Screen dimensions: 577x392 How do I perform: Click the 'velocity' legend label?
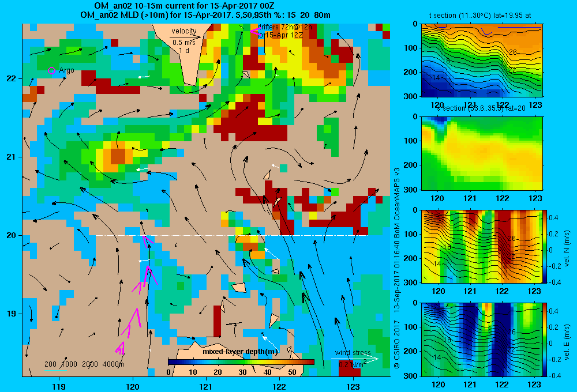(184, 31)
